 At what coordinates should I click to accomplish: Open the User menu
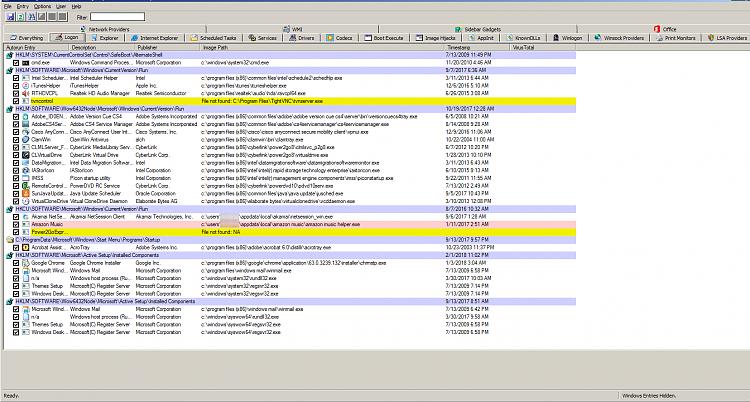coord(61,6)
